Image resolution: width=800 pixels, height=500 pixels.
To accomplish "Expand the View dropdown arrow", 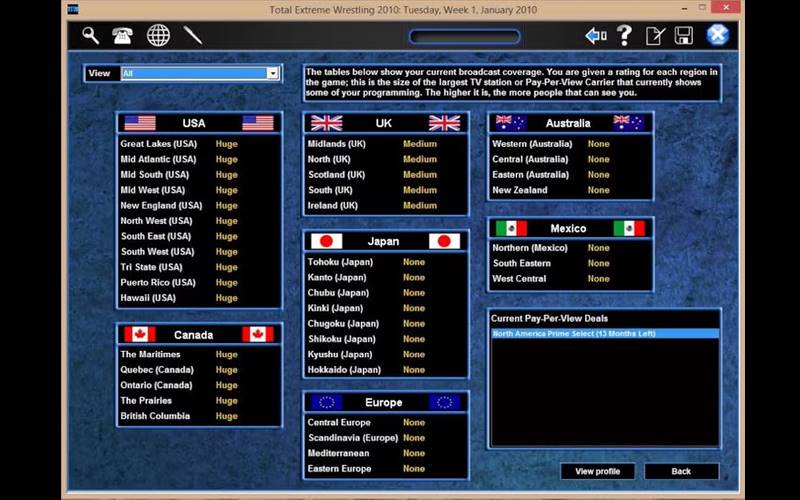I will pos(272,73).
